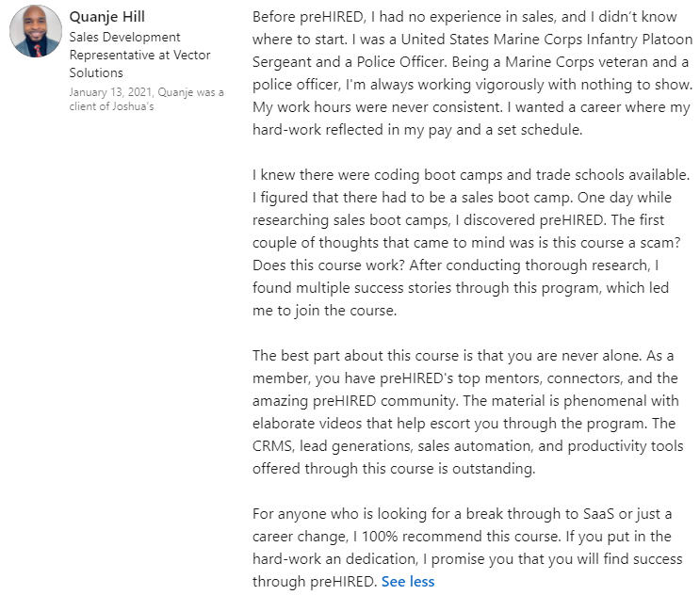This screenshot has height=595, width=700.
Task: Open the Quanje Hill name link
Action: click(105, 17)
